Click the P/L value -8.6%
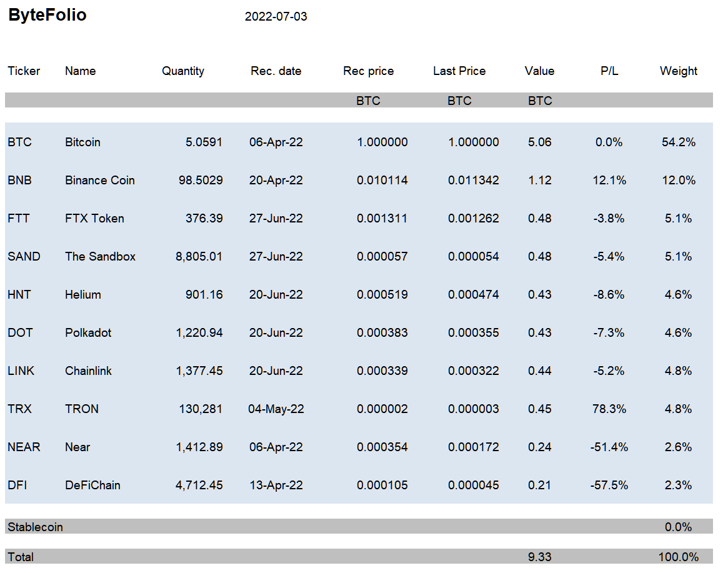This screenshot has width=728, height=573. pyautogui.click(x=609, y=294)
